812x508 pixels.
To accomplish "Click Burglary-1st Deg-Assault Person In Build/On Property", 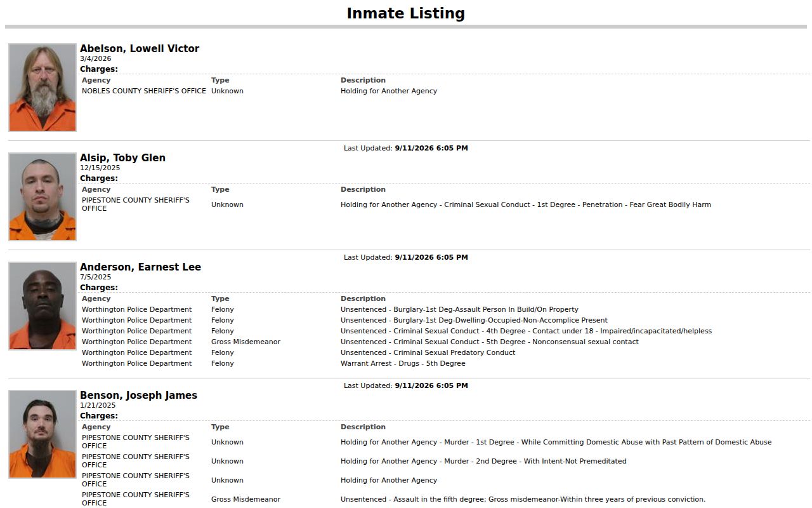I will coord(459,309).
